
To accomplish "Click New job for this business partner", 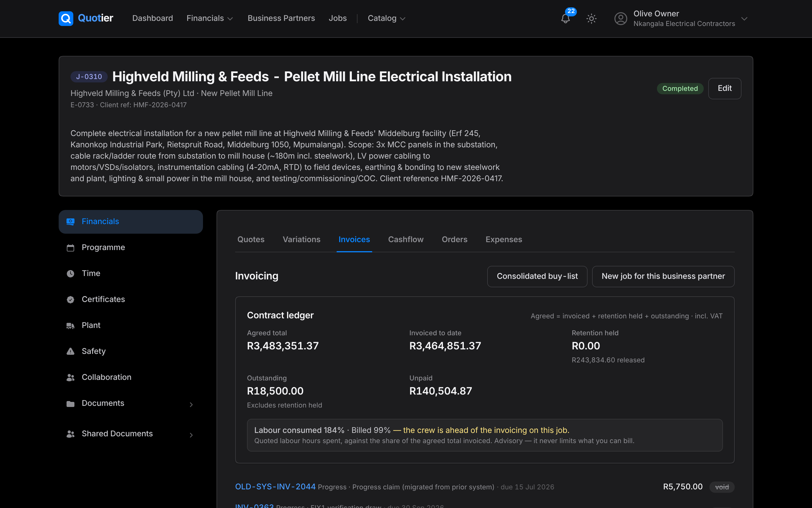I will click(x=663, y=277).
